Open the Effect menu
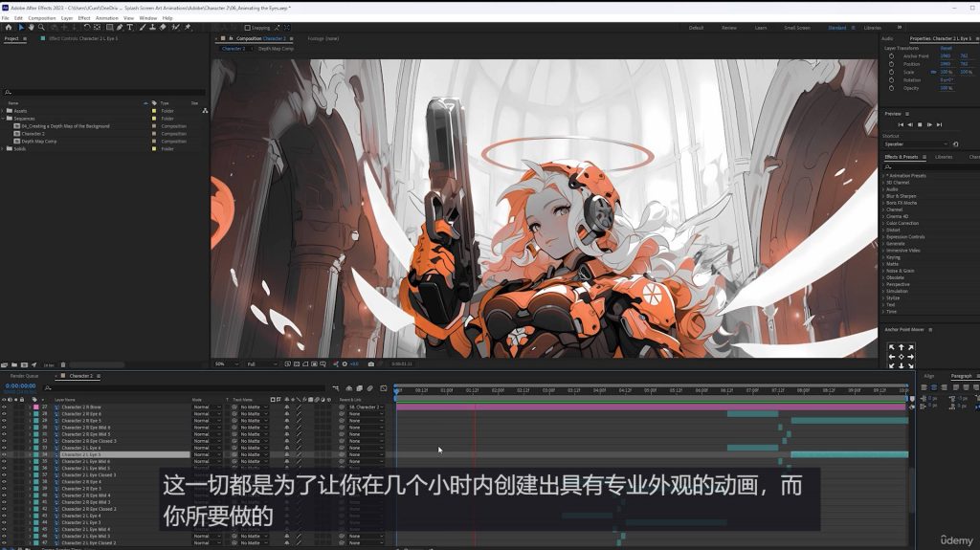 (84, 18)
